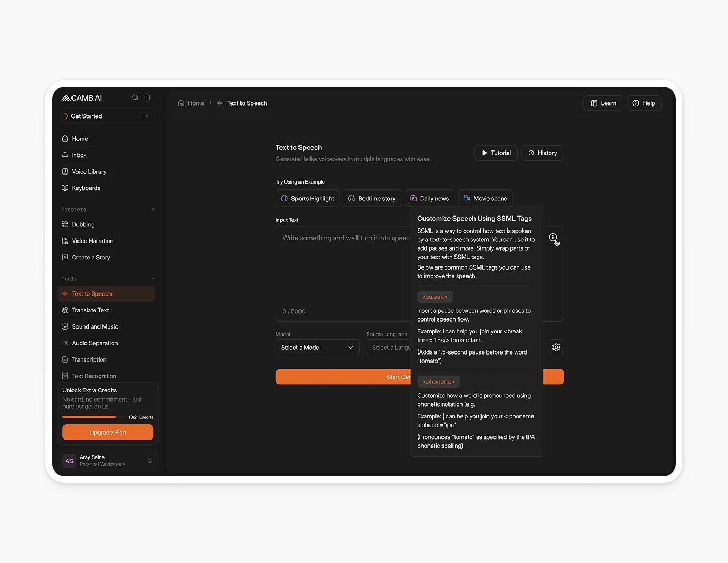Select the Text Recognition tool

pos(94,376)
